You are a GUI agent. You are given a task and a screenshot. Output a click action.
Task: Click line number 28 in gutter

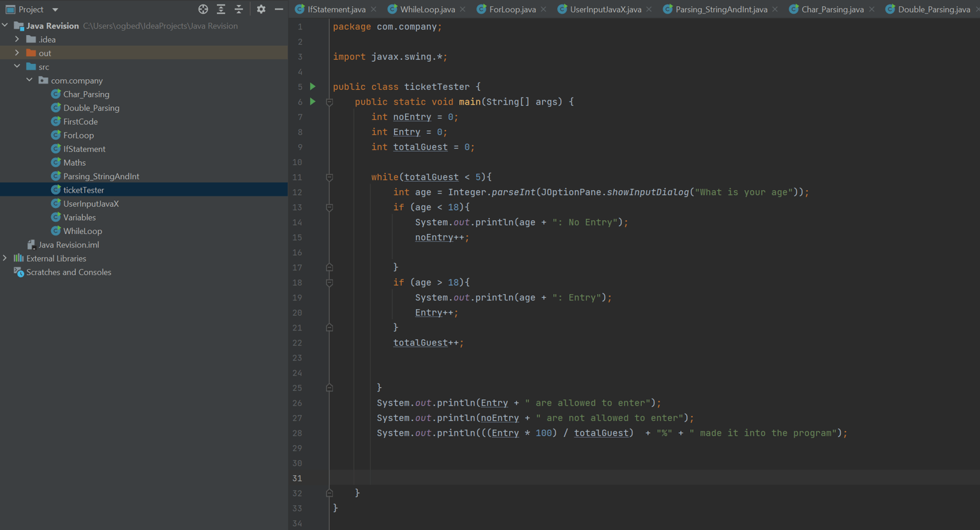(297, 433)
